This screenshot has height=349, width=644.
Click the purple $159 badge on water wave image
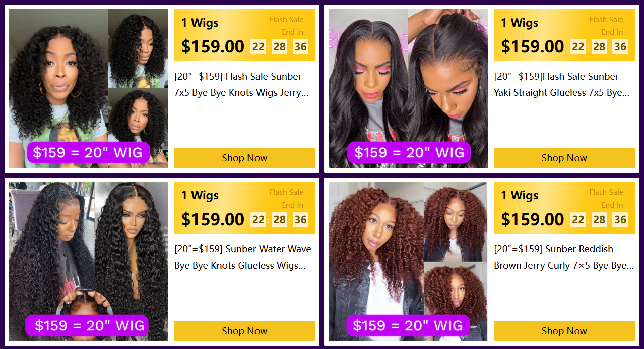click(87, 325)
